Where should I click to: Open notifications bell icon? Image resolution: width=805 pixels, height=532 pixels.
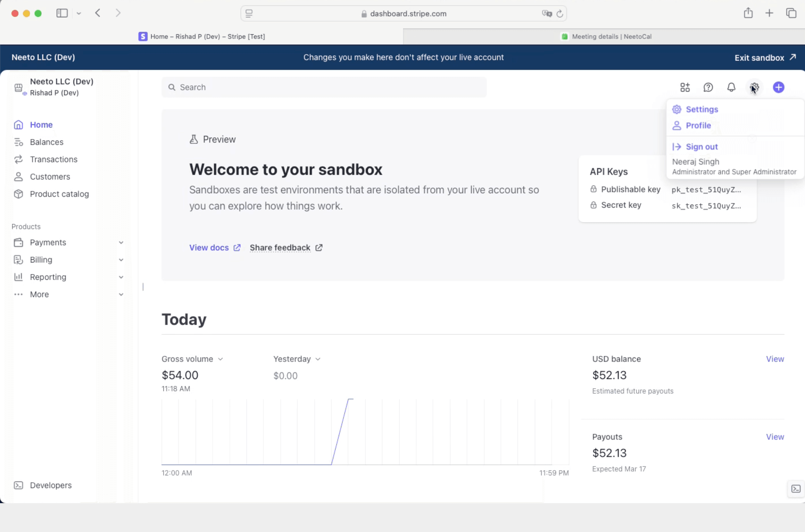(x=731, y=87)
